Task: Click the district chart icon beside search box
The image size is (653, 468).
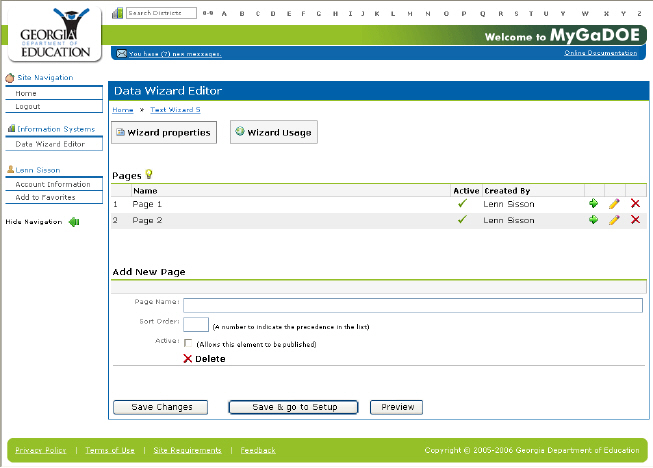Action: [117, 13]
